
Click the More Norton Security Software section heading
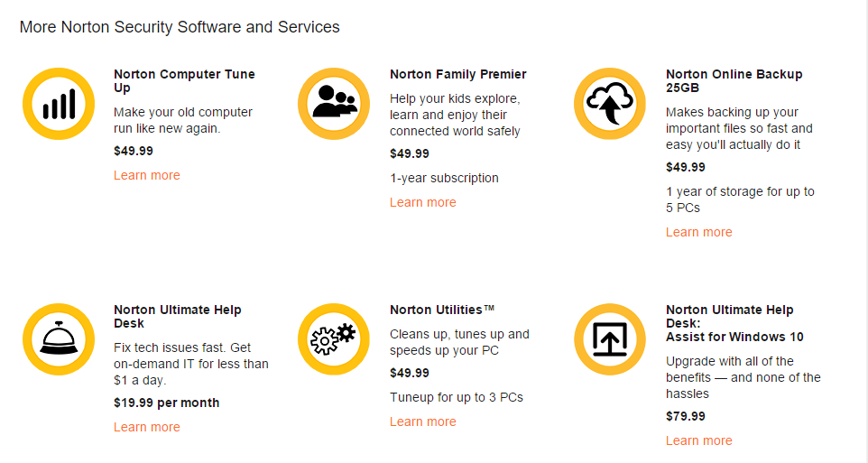(x=180, y=27)
